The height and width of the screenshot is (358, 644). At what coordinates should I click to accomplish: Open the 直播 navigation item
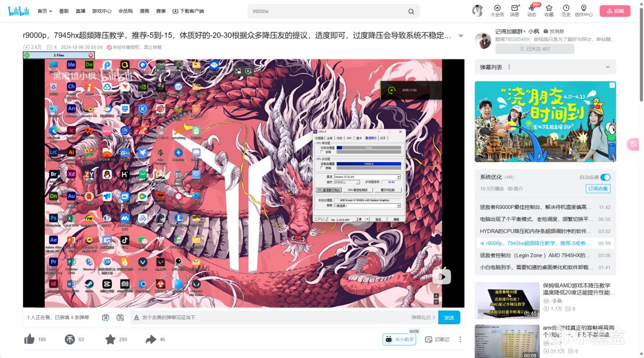pos(80,11)
